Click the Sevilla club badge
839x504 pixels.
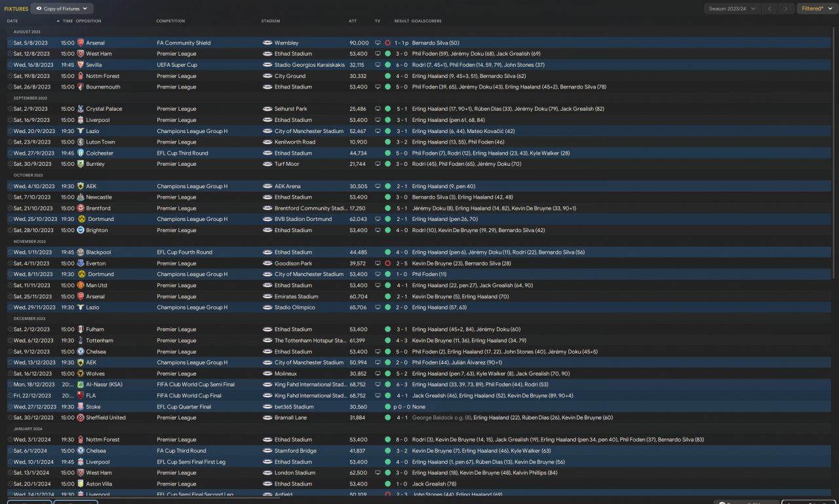pyautogui.click(x=80, y=65)
